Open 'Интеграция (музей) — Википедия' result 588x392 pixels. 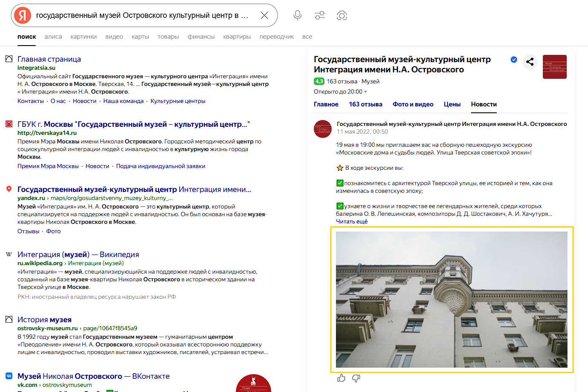tap(78, 255)
